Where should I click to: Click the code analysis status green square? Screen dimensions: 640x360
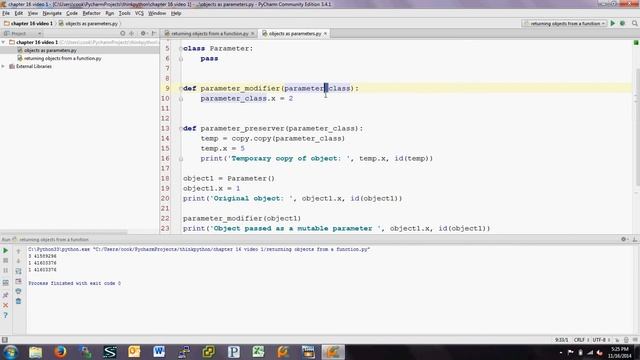click(x=636, y=42)
